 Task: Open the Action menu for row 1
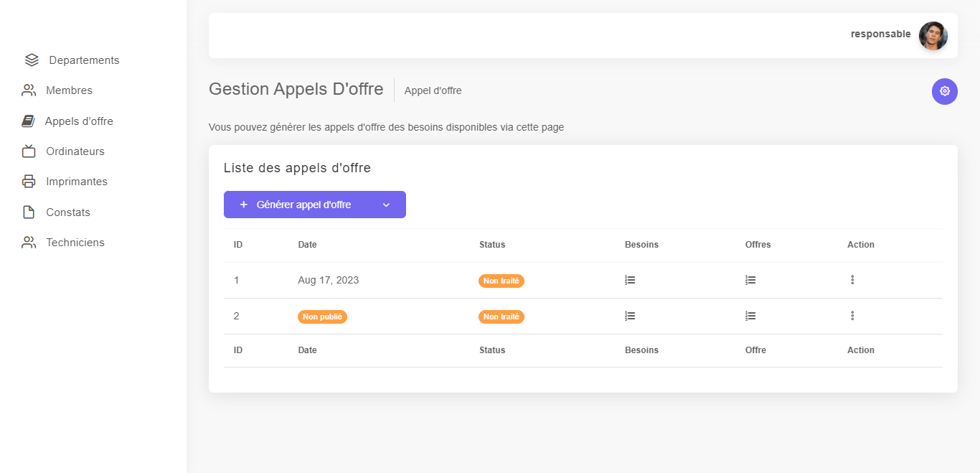tap(852, 280)
